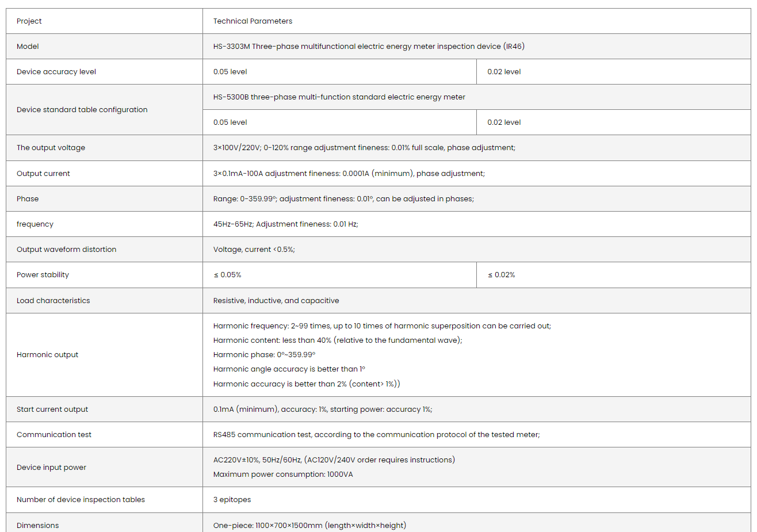757x532 pixels.
Task: Click the output voltage 3×100V/220V specification
Action: 364,148
